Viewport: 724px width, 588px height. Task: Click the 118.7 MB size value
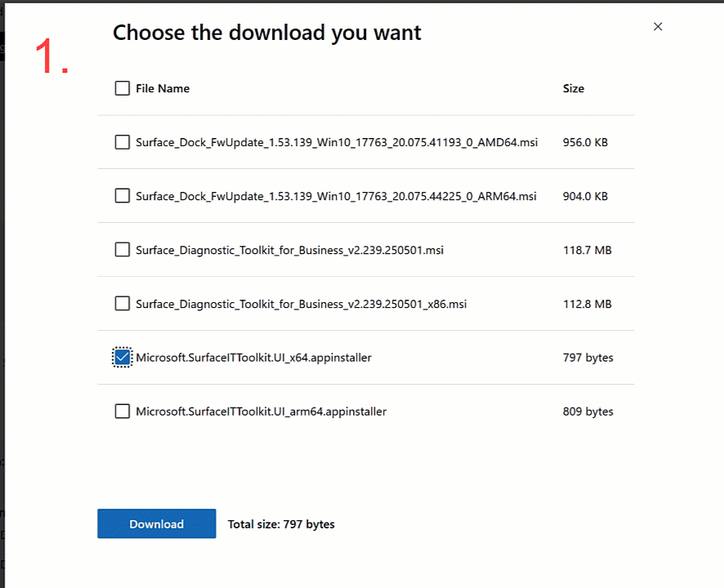(588, 249)
